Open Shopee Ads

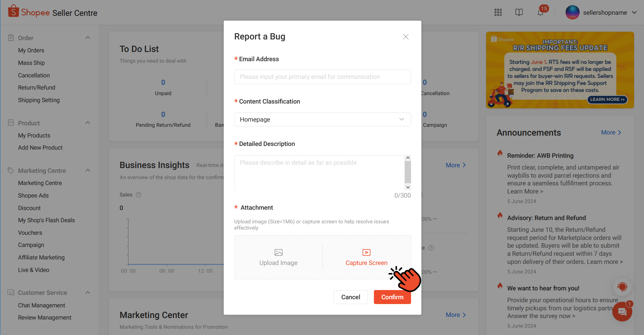tap(33, 196)
